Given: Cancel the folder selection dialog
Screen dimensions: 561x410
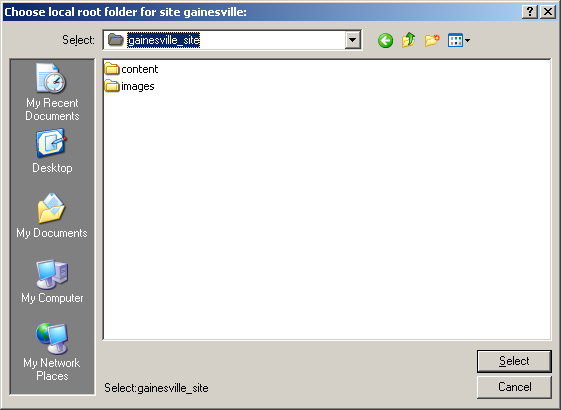Looking at the screenshot, I should 514,387.
